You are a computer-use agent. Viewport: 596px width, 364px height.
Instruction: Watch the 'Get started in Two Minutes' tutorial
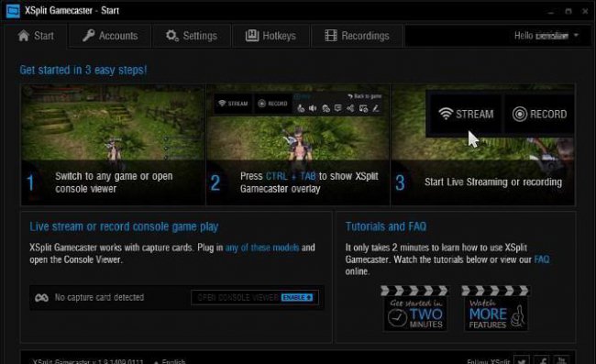click(x=415, y=309)
